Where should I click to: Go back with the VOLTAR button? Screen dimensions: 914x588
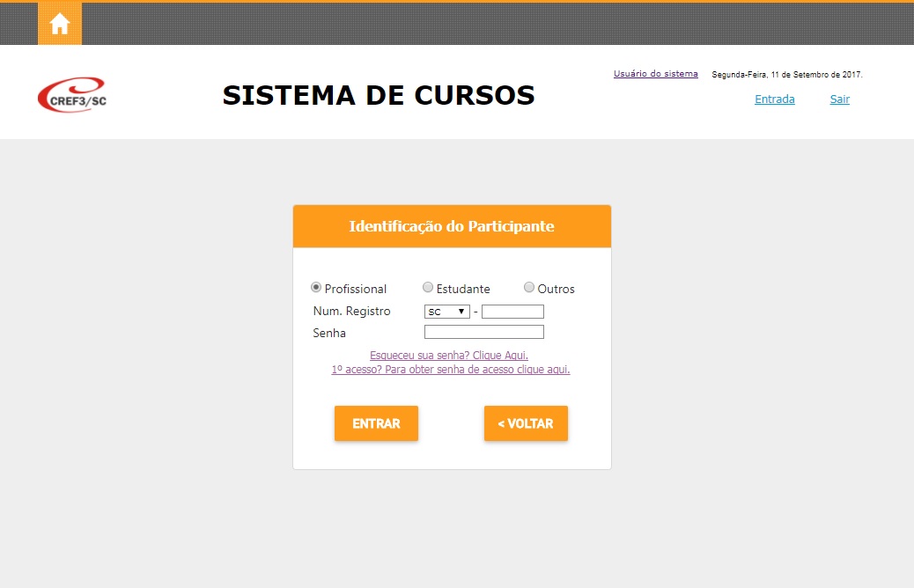click(x=526, y=423)
